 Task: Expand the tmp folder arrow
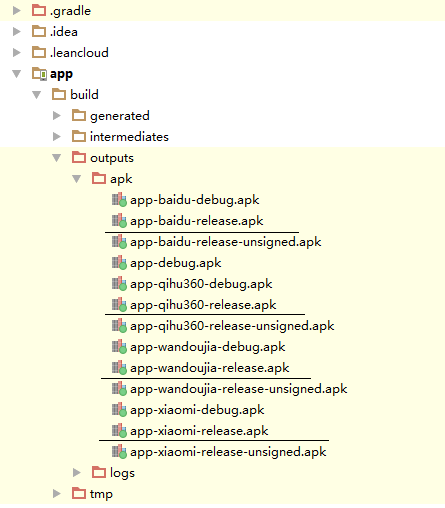57,494
